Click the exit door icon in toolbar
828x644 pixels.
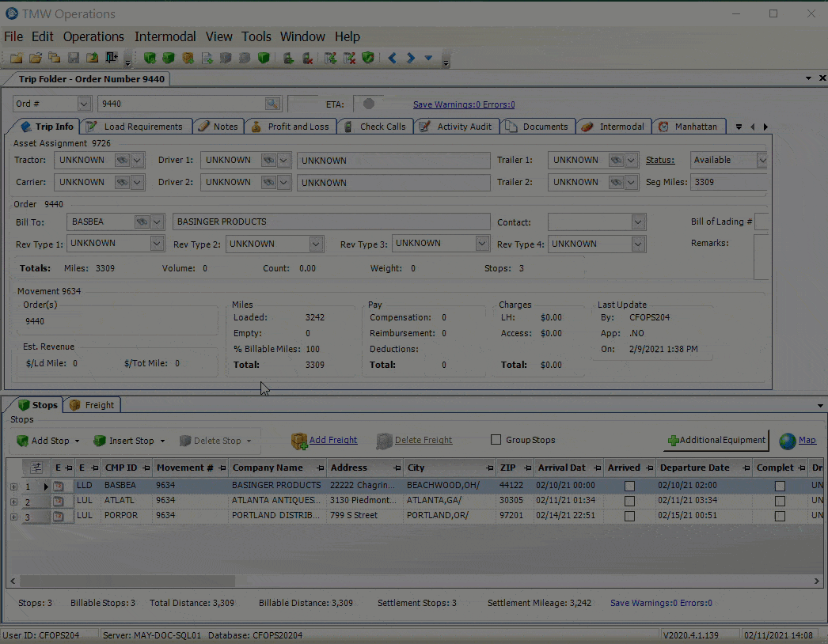pos(112,58)
